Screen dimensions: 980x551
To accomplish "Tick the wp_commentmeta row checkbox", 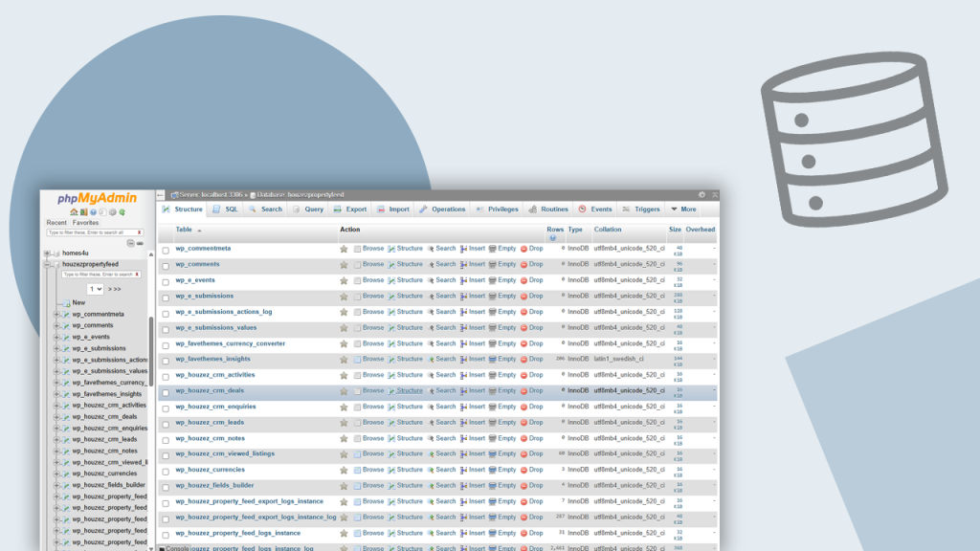I will pyautogui.click(x=166, y=250).
